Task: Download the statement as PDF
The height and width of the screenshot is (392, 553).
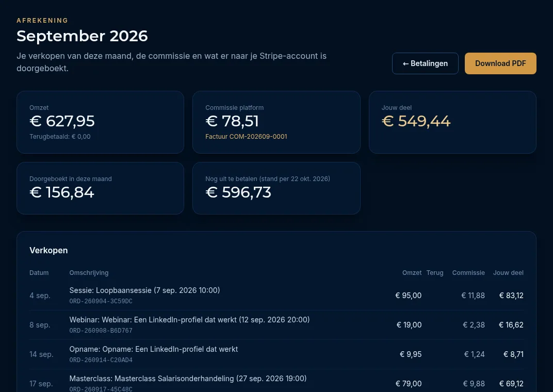Action: (500, 63)
